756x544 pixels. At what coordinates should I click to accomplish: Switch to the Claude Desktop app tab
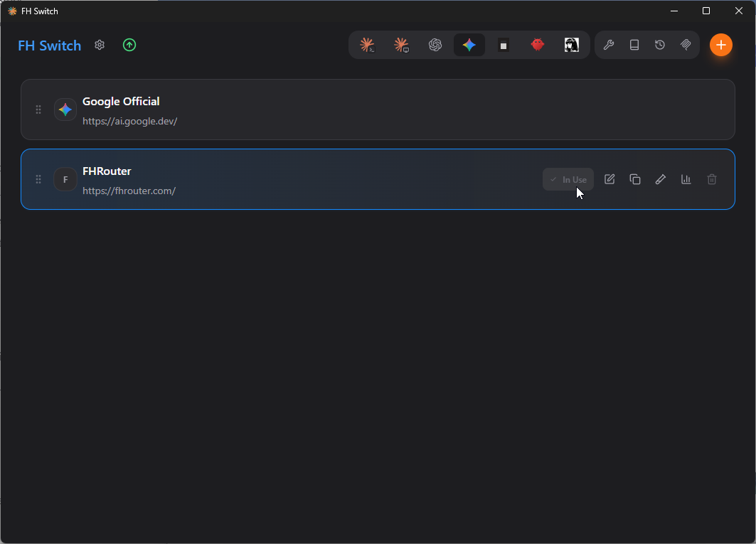point(401,45)
